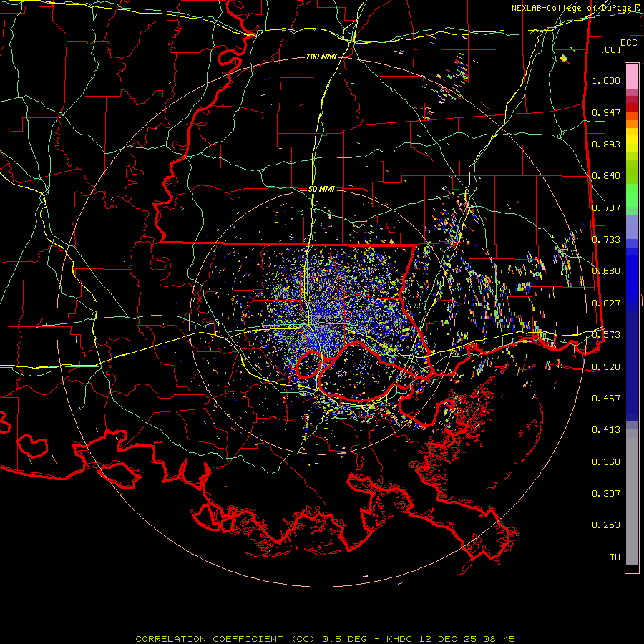Pick the pink color bar segment near 1.000

pyautogui.click(x=632, y=77)
